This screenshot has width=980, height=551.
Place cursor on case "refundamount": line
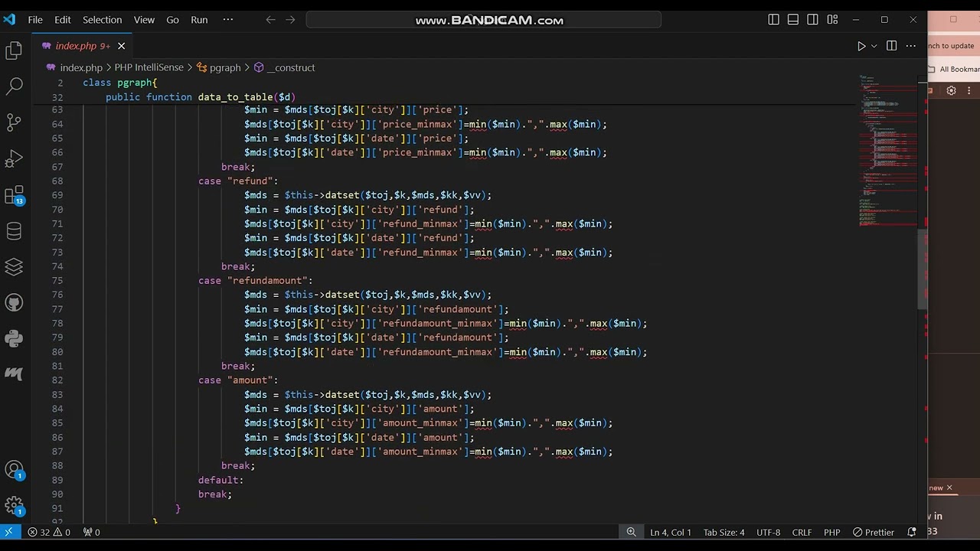(x=255, y=281)
